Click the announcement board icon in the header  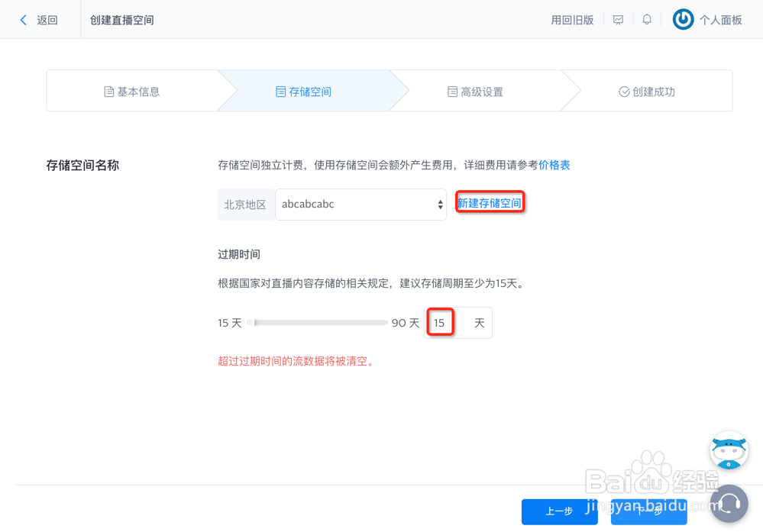pyautogui.click(x=618, y=19)
